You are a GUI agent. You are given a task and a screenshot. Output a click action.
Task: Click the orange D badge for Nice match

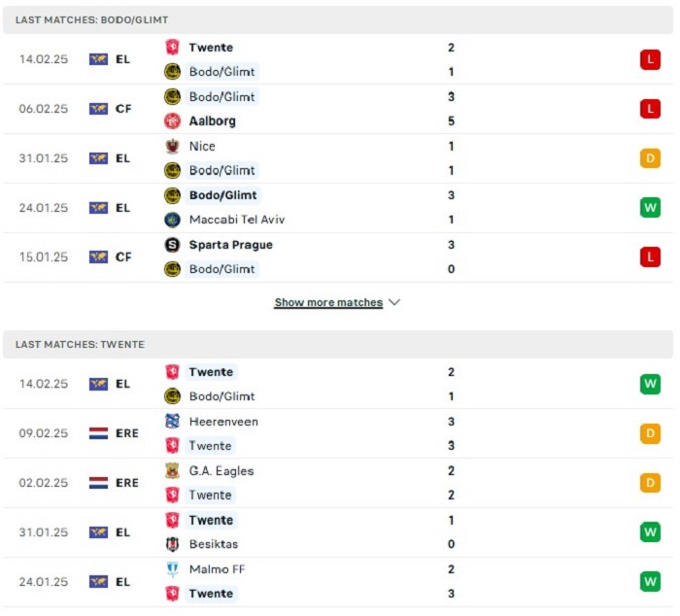[650, 158]
